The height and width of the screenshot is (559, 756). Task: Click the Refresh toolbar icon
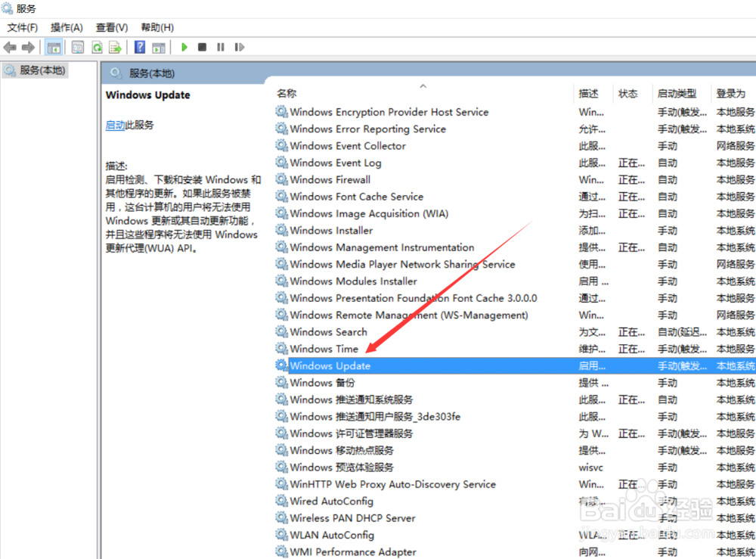(97, 47)
